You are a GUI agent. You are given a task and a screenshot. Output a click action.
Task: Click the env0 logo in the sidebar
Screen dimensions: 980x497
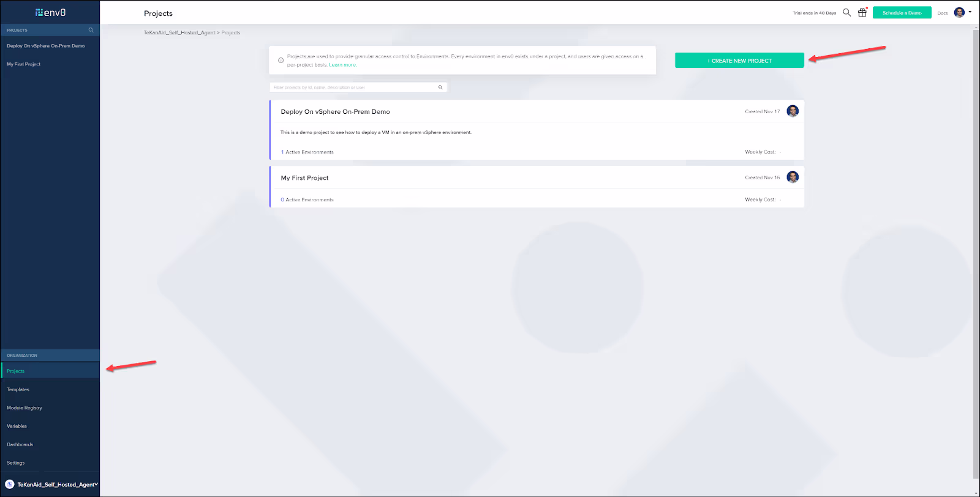tap(51, 12)
